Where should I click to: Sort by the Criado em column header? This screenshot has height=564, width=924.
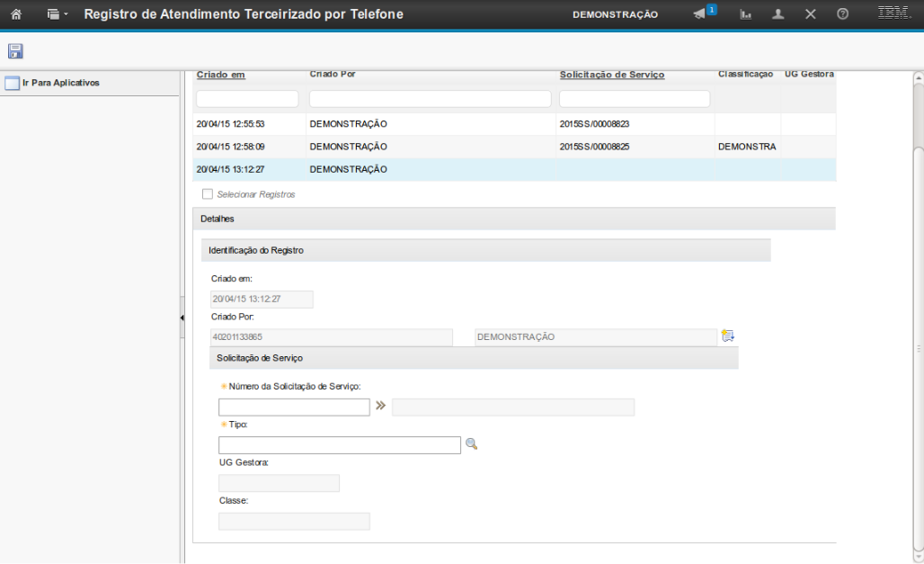coord(221,75)
